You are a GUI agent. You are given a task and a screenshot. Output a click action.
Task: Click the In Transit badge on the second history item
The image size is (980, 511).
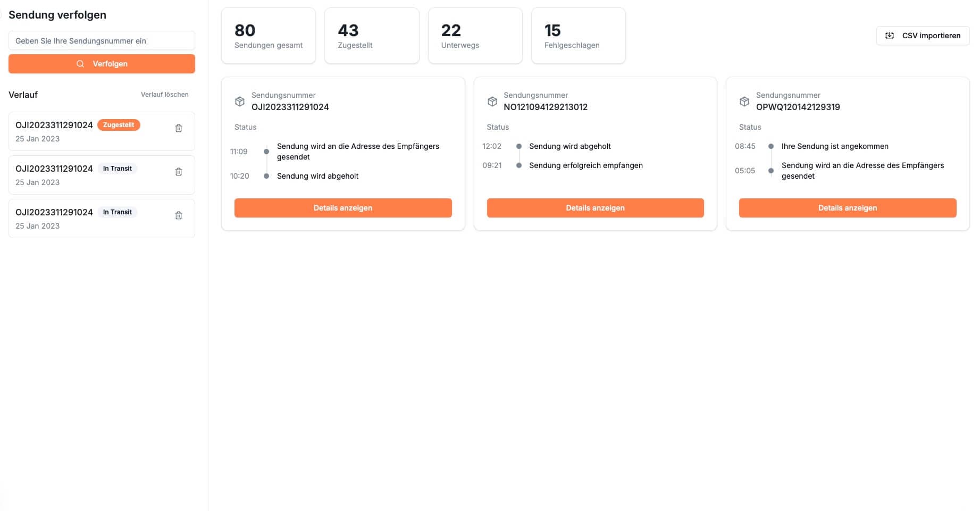[118, 168]
